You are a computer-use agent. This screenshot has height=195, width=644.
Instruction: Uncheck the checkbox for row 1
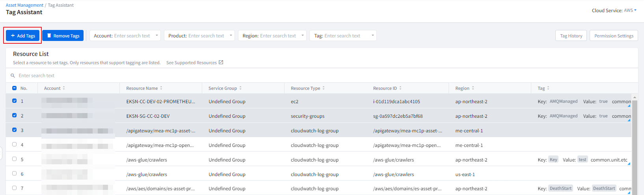tap(15, 101)
